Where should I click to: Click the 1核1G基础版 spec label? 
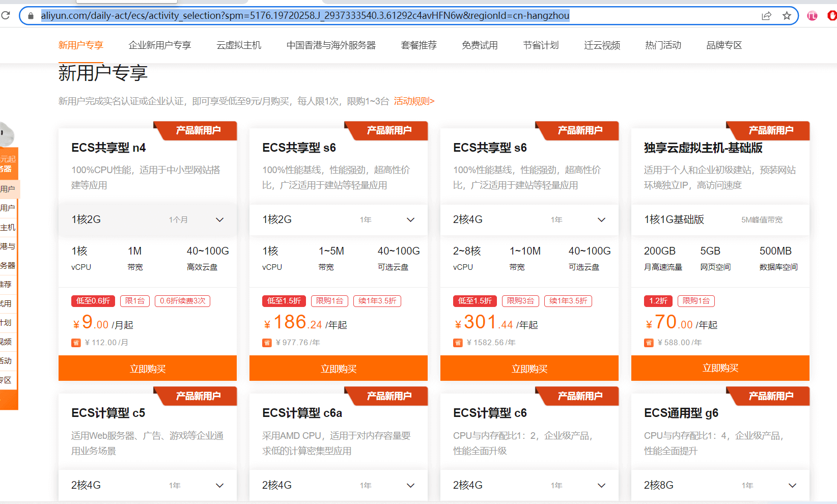pos(674,219)
